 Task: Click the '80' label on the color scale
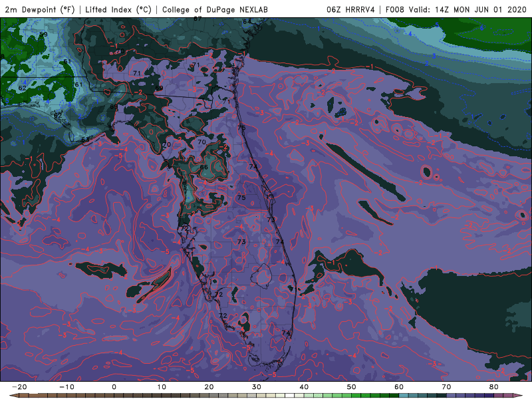494,387
